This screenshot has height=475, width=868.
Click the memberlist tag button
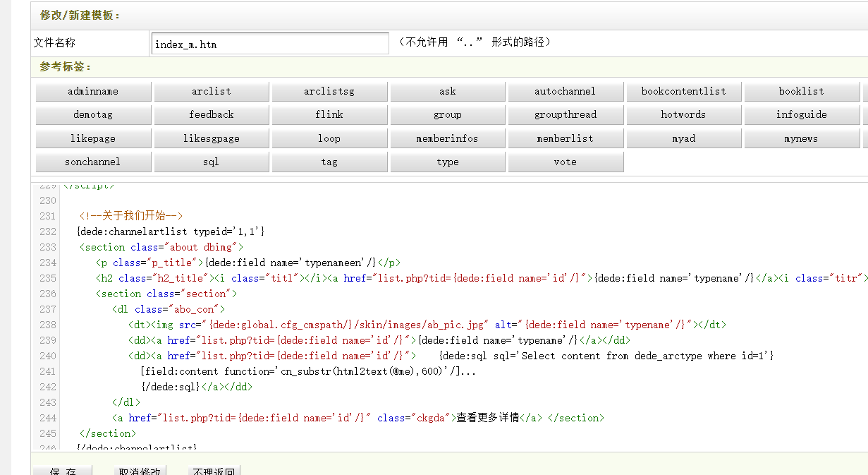point(566,138)
